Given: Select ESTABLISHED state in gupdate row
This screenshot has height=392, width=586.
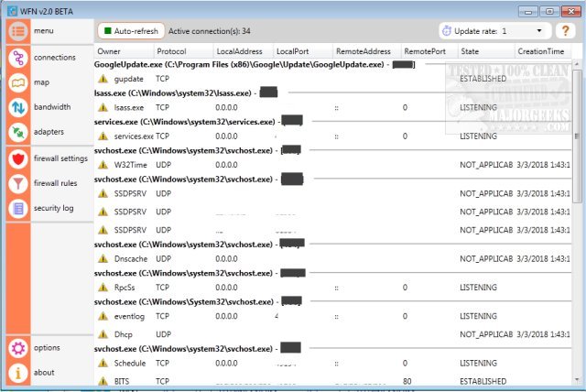Looking at the screenshot, I should click(x=483, y=79).
